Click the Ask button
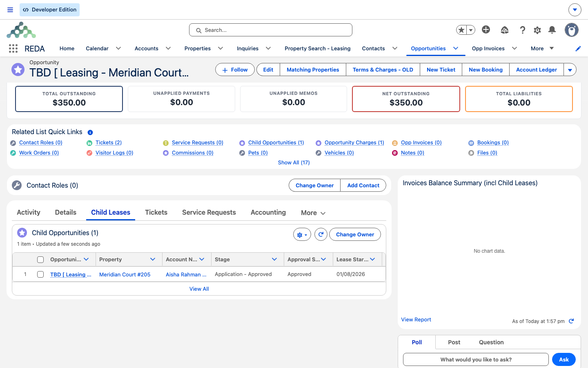The image size is (588, 368). pos(564,359)
